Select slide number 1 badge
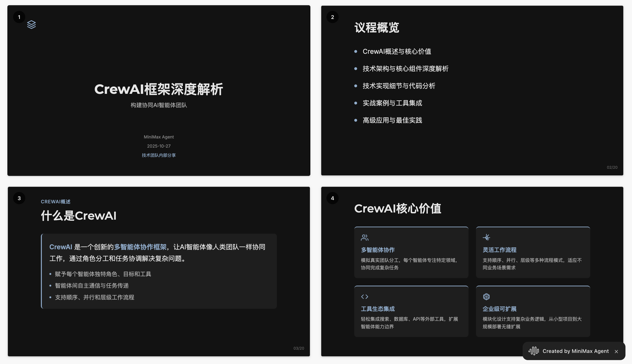The height and width of the screenshot is (364, 632). pyautogui.click(x=19, y=17)
